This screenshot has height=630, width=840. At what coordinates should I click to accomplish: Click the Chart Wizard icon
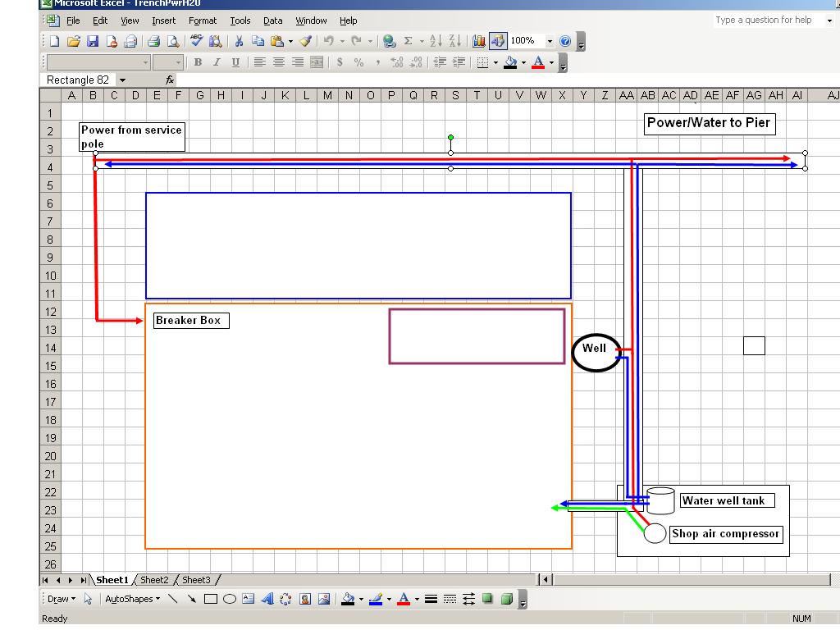point(479,41)
